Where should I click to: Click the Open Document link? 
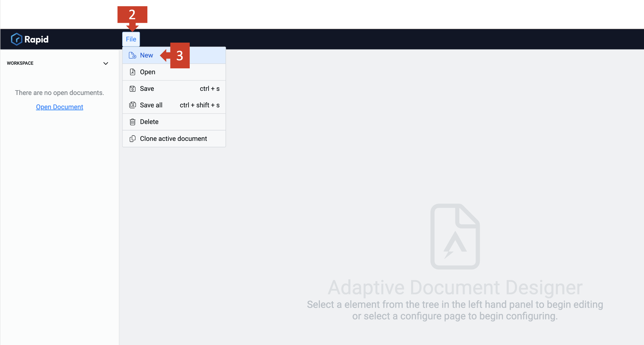(x=59, y=107)
